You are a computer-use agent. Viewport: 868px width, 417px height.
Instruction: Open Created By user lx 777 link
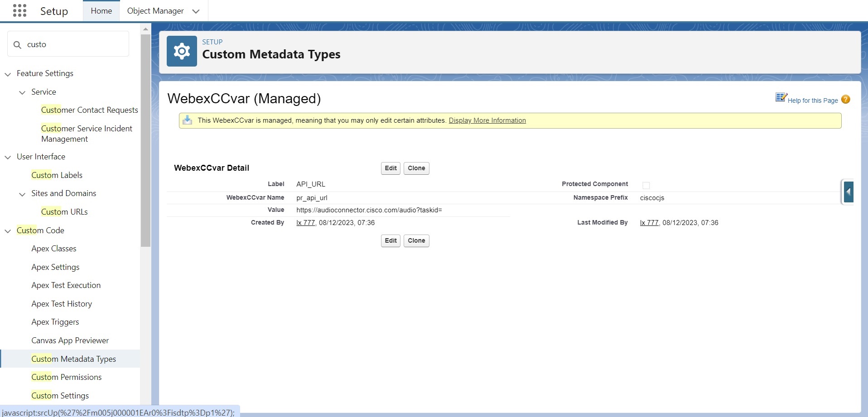pyautogui.click(x=306, y=223)
